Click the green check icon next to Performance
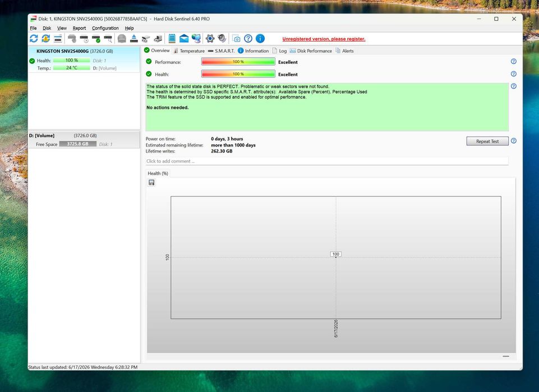This screenshot has height=392, width=539. tap(149, 62)
